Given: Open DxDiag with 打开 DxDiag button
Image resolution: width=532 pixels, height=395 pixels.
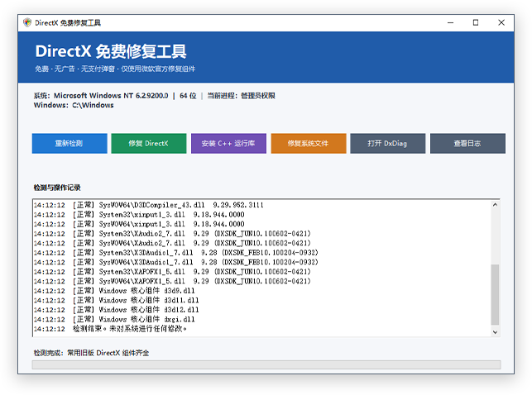Looking at the screenshot, I should tap(388, 143).
